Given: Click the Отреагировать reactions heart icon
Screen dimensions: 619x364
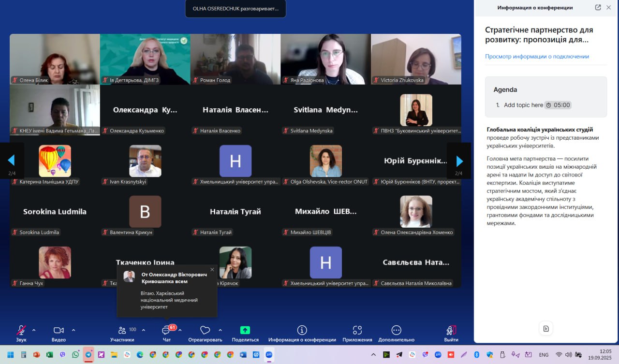Looking at the screenshot, I should pos(205,331).
